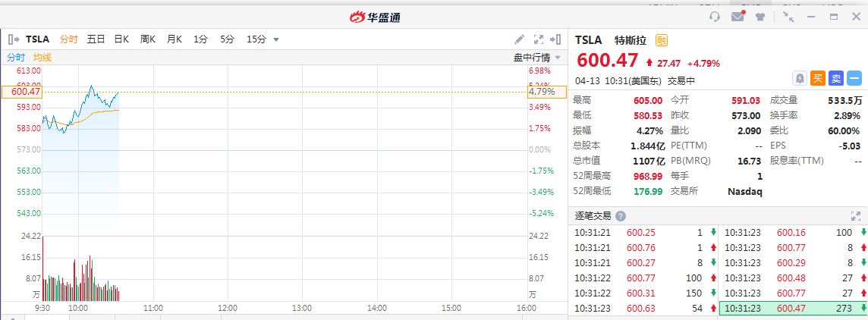Expand the chart to fullscreen

(539, 39)
